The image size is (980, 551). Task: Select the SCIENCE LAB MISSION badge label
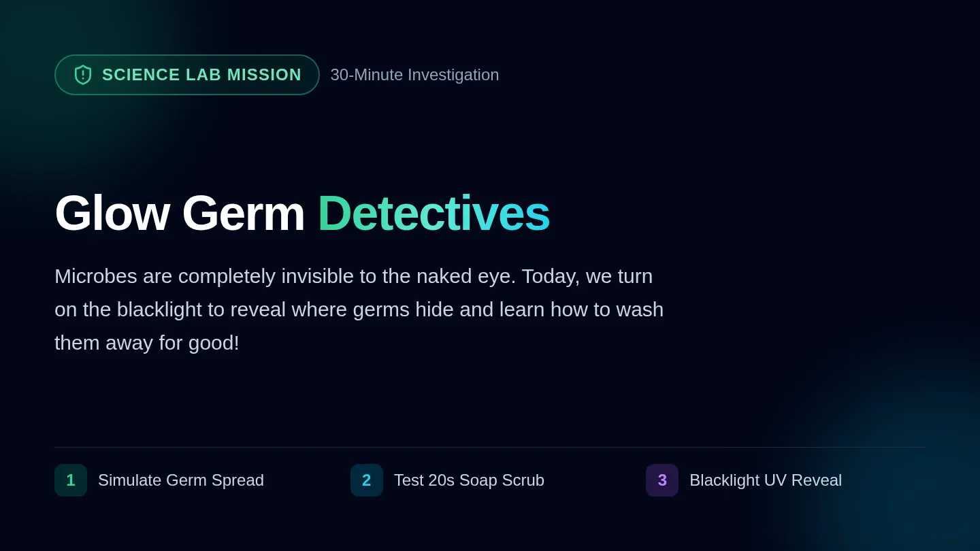201,75
